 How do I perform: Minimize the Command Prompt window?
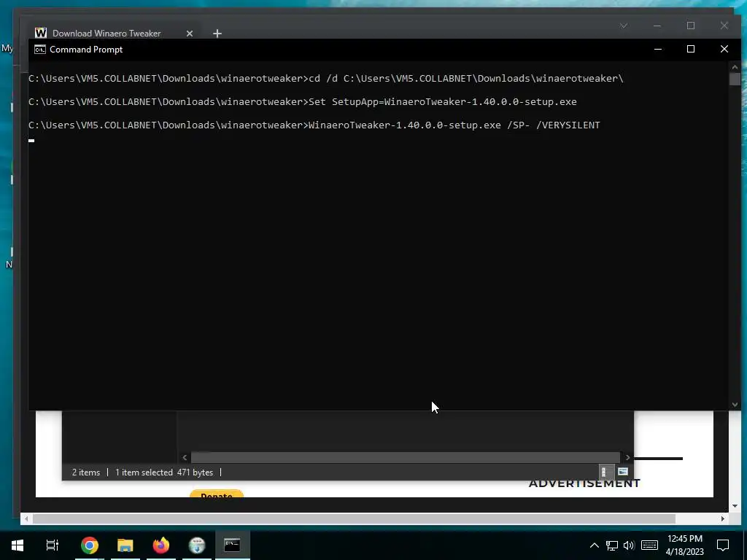(x=658, y=49)
